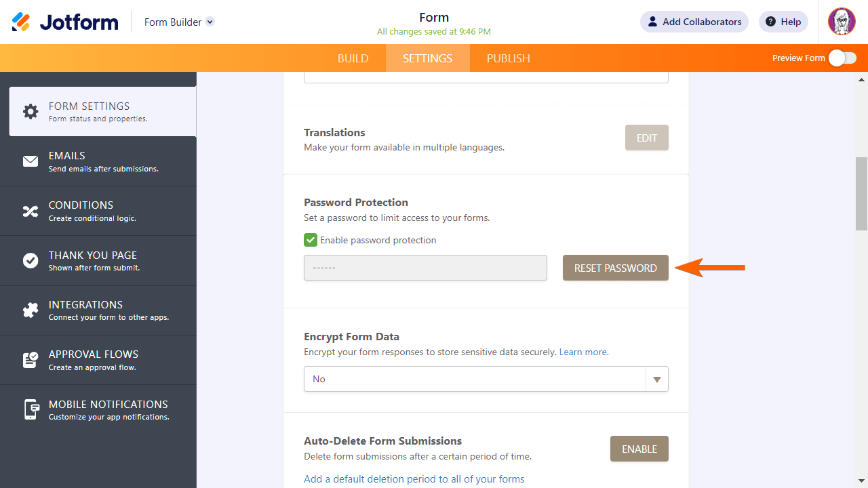Switch to the Build tab
868x488 pixels.
click(x=353, y=58)
